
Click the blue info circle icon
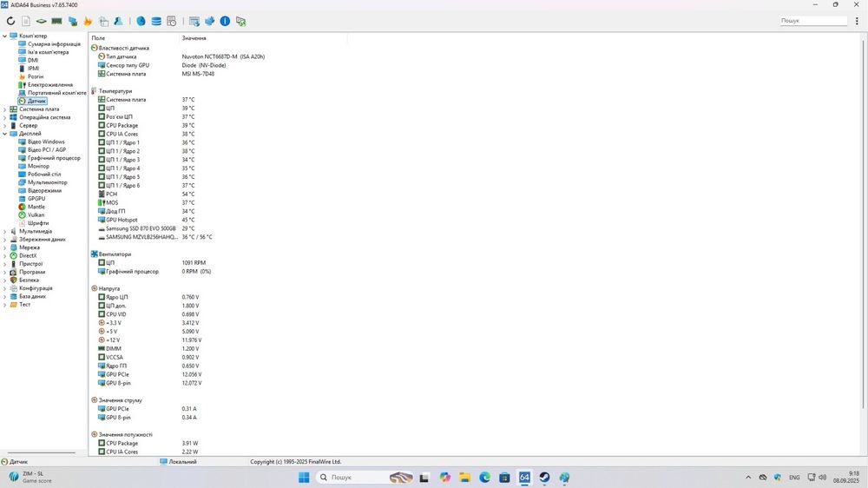225,21
